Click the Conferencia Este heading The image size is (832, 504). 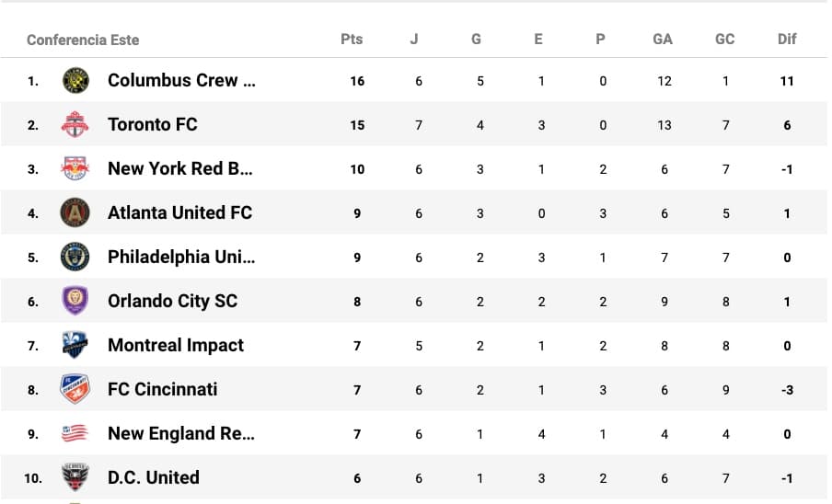pyautogui.click(x=83, y=40)
